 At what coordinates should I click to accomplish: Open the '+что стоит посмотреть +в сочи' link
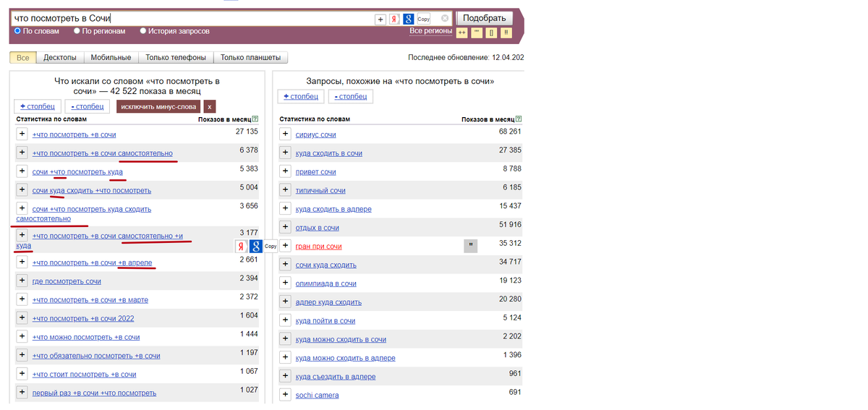coord(85,374)
